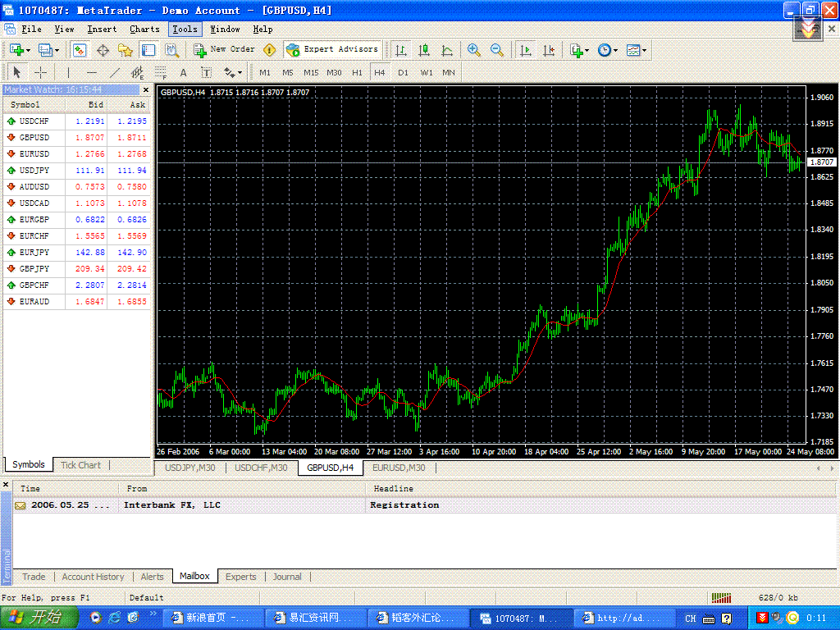
Task: Select the H4 timeframe button
Action: pos(379,72)
